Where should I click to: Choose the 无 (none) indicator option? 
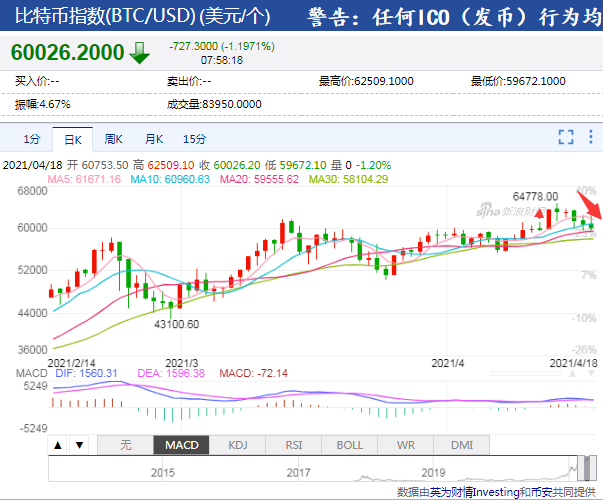pyautogui.click(x=125, y=444)
